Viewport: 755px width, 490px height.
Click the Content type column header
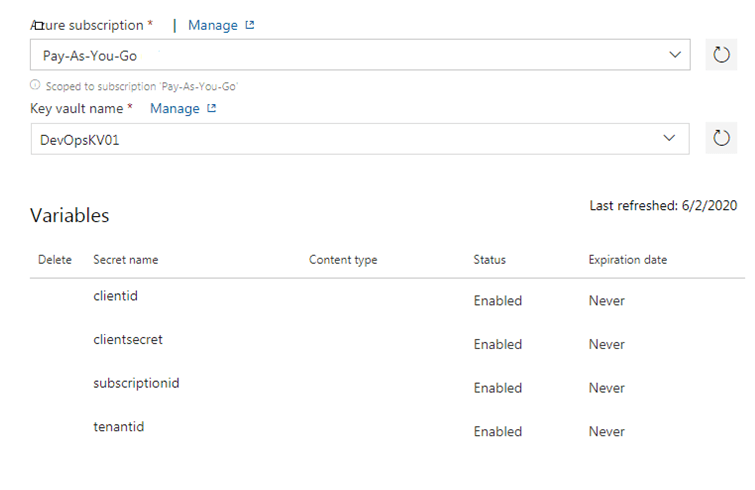[x=343, y=260]
